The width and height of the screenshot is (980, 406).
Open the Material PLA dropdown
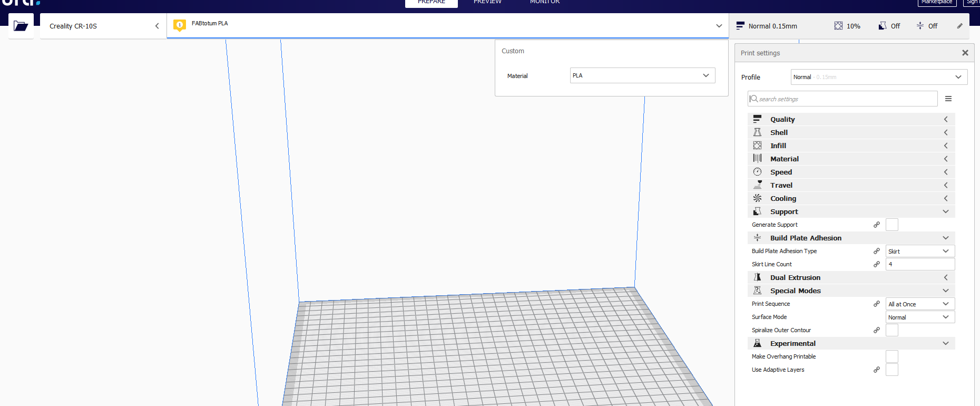point(643,75)
